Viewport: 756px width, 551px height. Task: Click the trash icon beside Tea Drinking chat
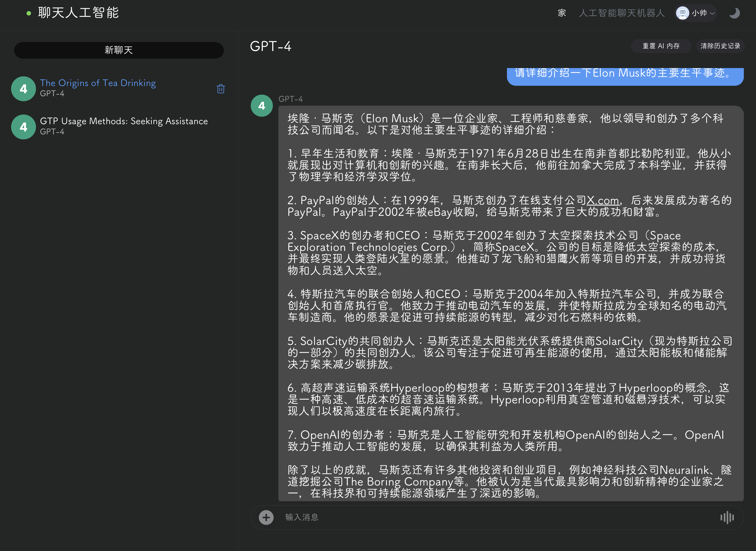pos(221,89)
